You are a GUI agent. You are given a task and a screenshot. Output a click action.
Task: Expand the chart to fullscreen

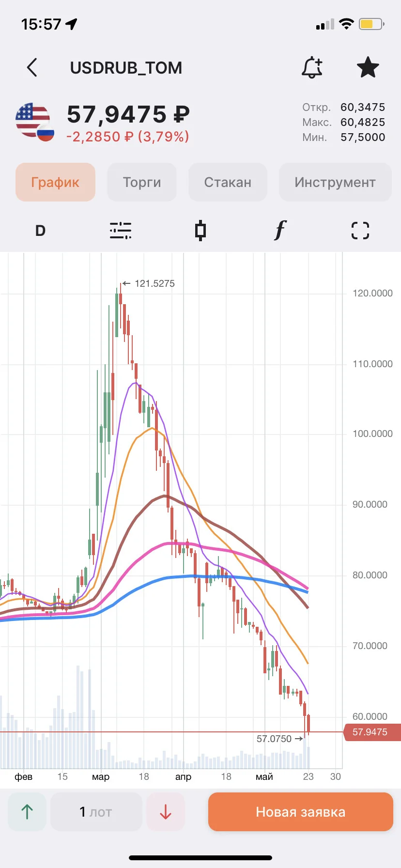tap(360, 231)
